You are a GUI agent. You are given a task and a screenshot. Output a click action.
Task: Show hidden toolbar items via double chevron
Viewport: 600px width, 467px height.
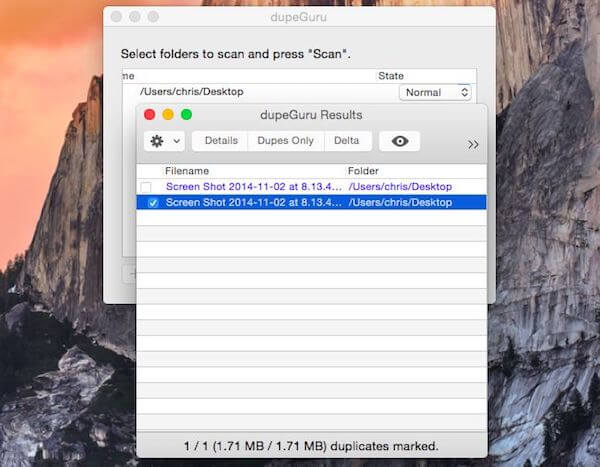(473, 145)
